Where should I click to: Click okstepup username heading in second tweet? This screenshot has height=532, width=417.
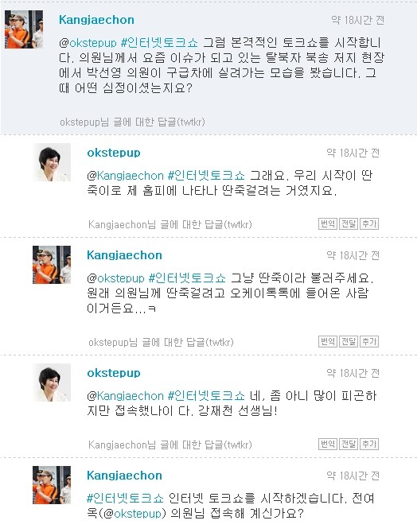(x=114, y=153)
